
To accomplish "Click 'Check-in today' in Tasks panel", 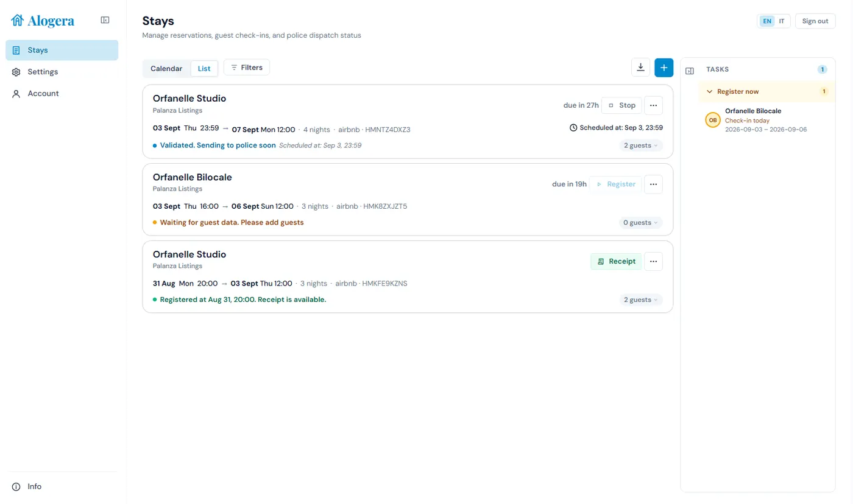I will (x=747, y=121).
